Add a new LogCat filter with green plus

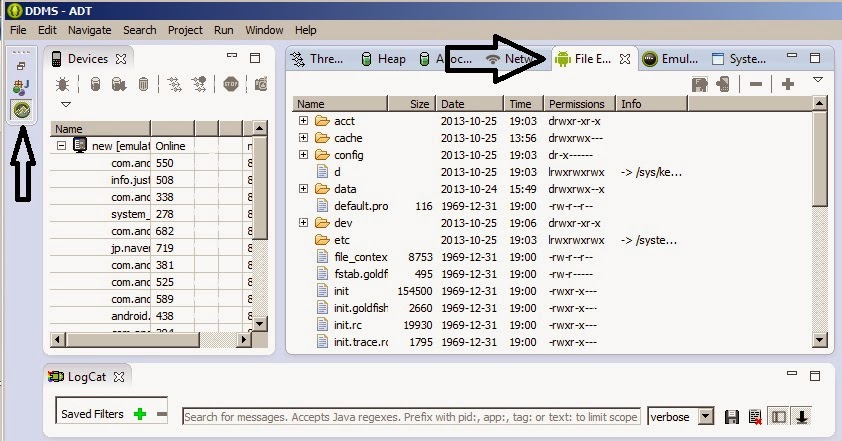click(140, 414)
